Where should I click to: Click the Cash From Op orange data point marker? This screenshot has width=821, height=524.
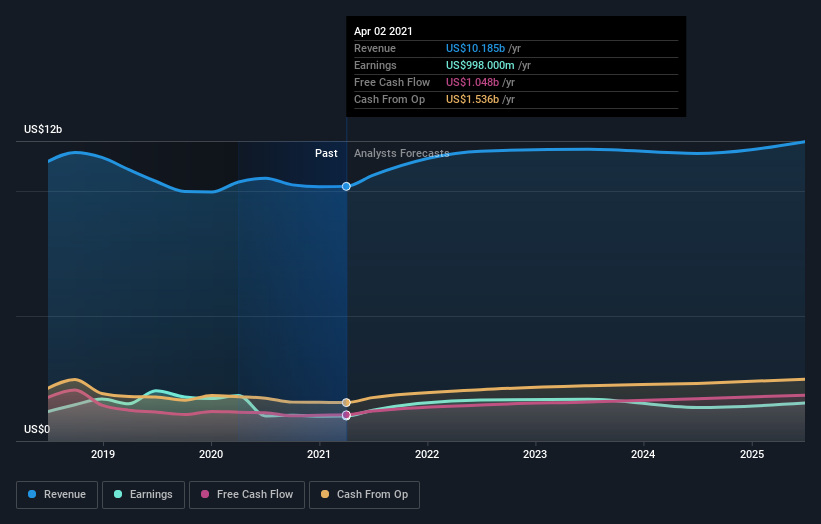pos(346,403)
